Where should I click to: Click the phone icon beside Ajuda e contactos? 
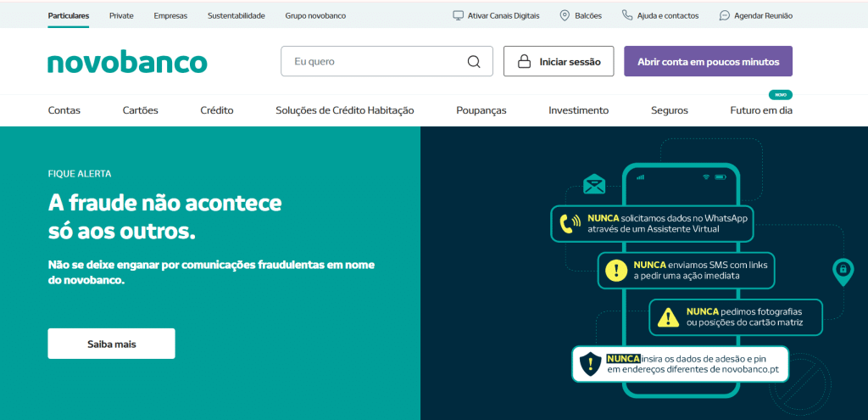627,15
